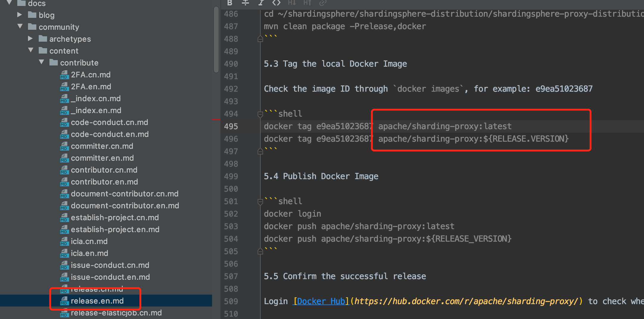Image resolution: width=644 pixels, height=319 pixels.
Task: Click the insert link toolbar icon
Action: pyautogui.click(x=323, y=3)
